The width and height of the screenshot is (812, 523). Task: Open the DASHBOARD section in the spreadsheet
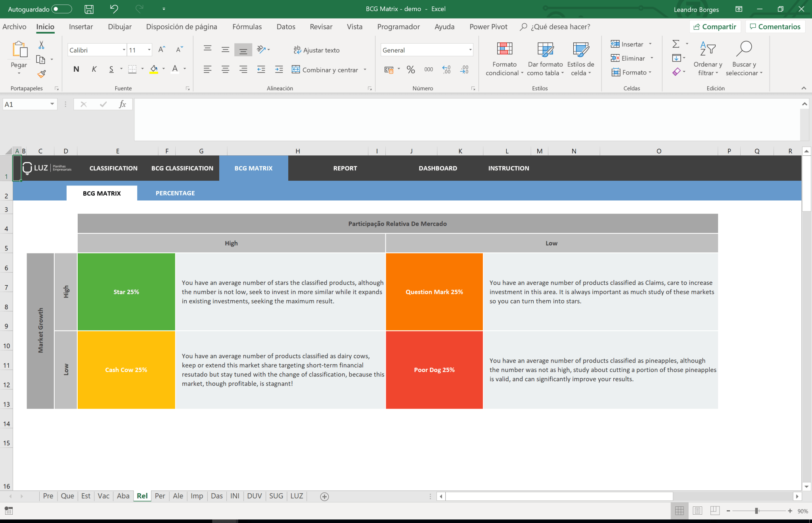pos(437,168)
